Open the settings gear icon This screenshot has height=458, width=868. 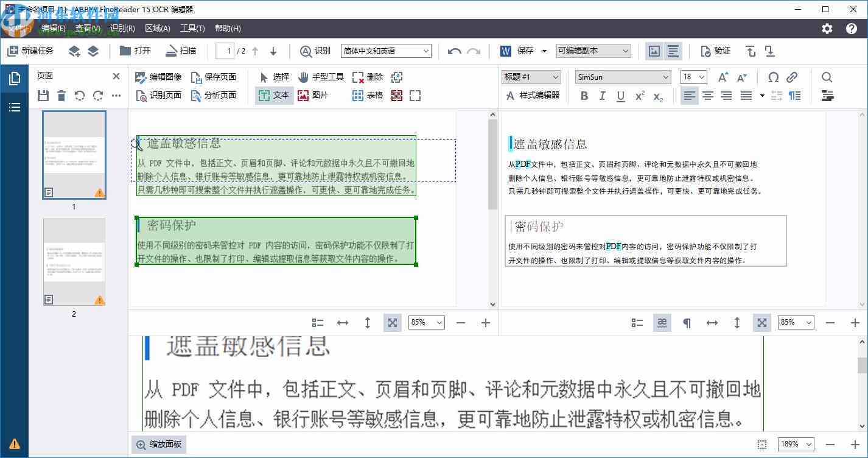827,29
